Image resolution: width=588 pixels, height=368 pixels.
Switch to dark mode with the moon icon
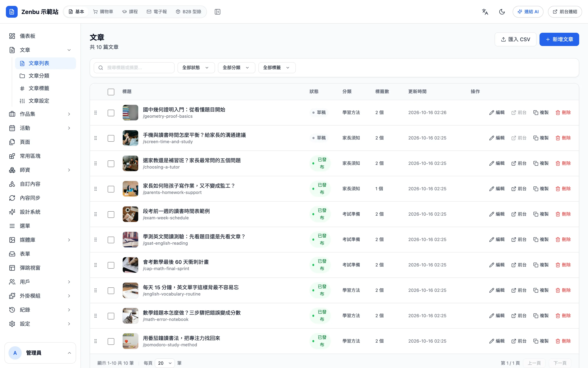(x=502, y=12)
